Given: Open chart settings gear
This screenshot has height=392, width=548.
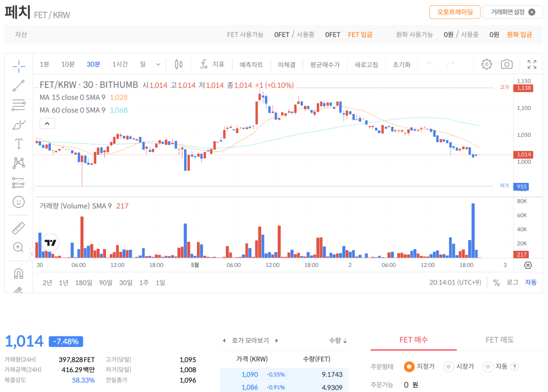Looking at the screenshot, I should coord(486,64).
